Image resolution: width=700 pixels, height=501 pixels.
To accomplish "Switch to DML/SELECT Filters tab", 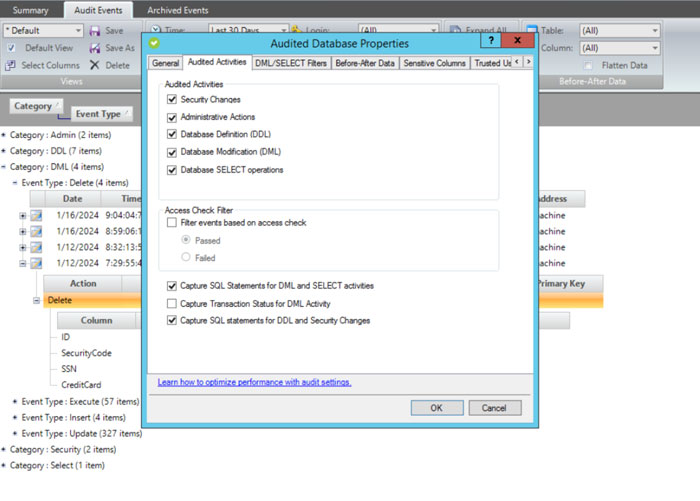I will pos(290,63).
